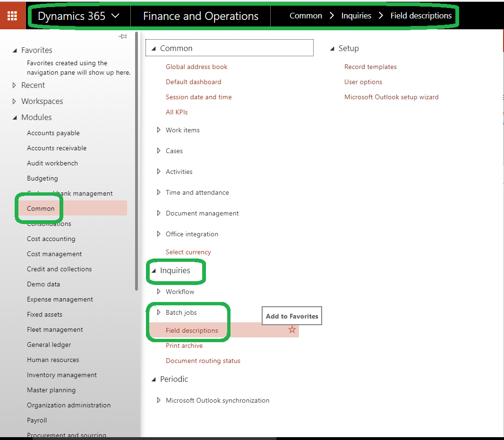This screenshot has width=504, height=440.
Task: Open Record templates
Action: [370, 67]
